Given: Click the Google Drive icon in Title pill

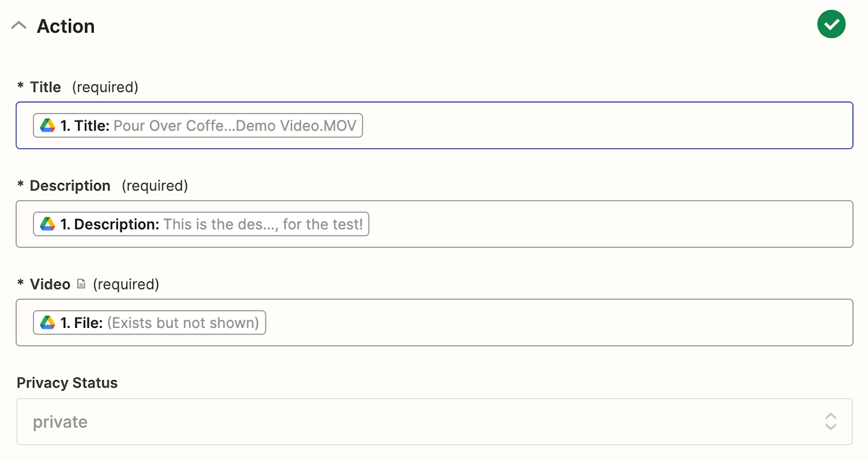Looking at the screenshot, I should coord(48,126).
